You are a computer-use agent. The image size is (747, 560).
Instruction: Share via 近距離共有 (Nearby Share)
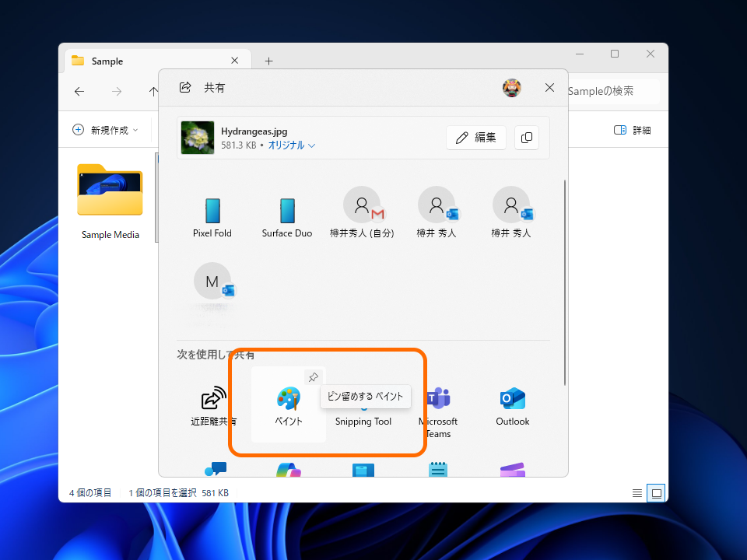tap(212, 404)
